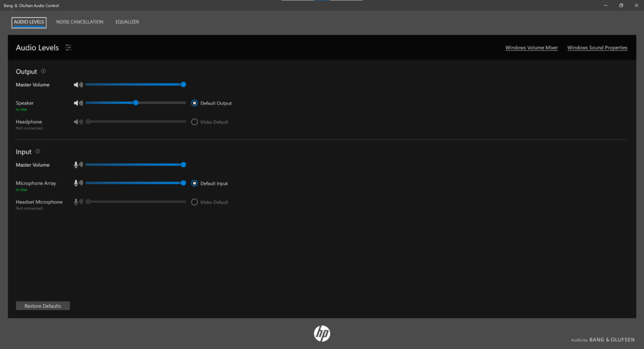Open the Equalizer tab
This screenshot has height=349, width=644.
(x=127, y=22)
